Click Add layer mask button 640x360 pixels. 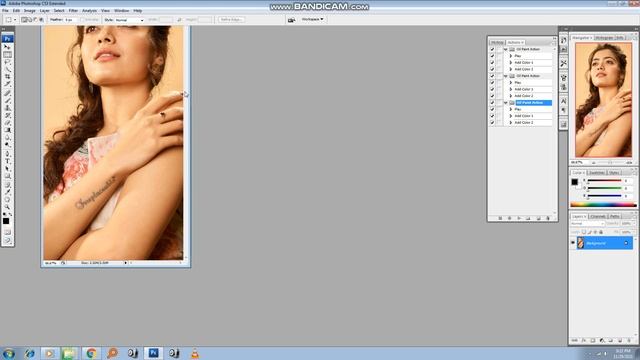pos(593,340)
